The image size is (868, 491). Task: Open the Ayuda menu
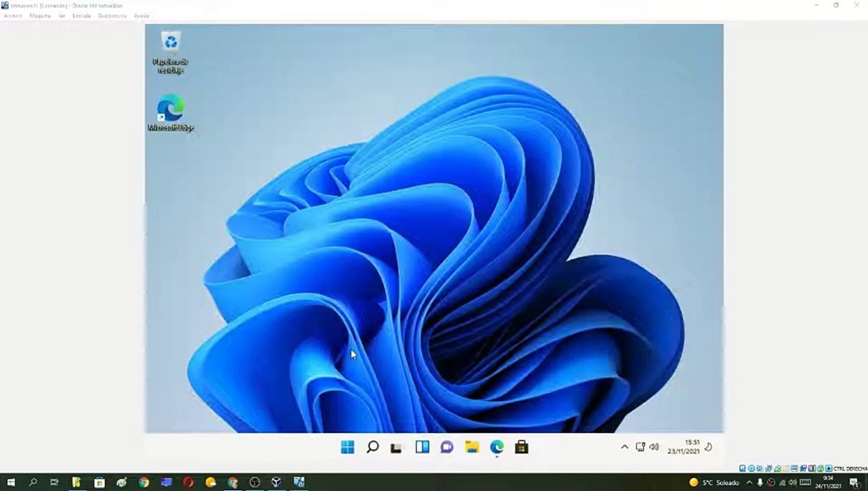coord(141,16)
